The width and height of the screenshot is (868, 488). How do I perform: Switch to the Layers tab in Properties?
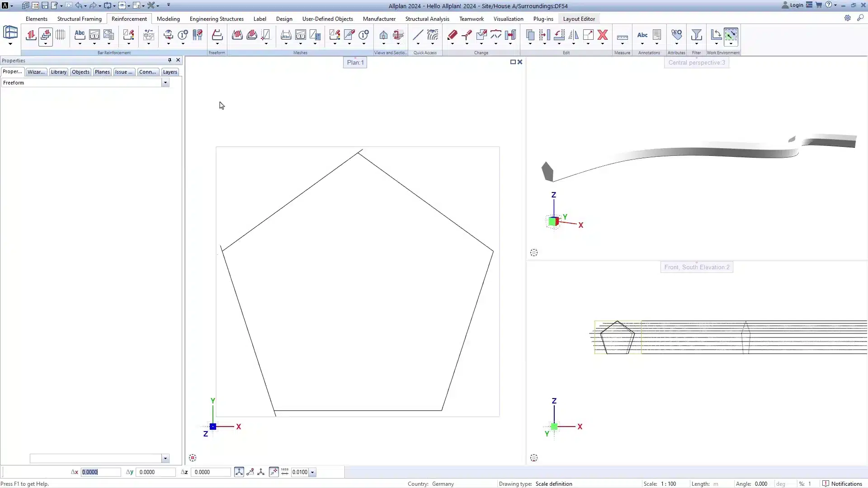coord(170,72)
